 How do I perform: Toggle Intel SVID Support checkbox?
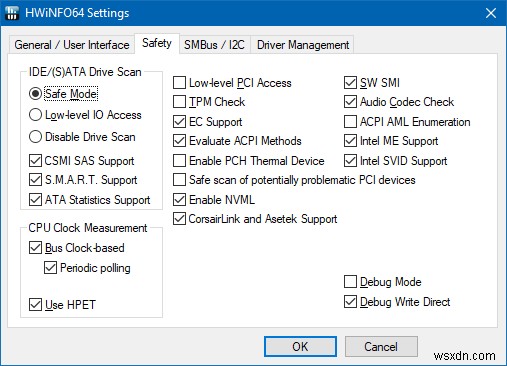(x=350, y=161)
